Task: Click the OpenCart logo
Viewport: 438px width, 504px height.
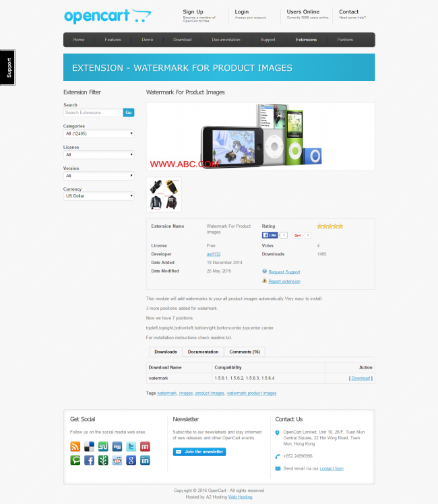Action: [x=108, y=16]
